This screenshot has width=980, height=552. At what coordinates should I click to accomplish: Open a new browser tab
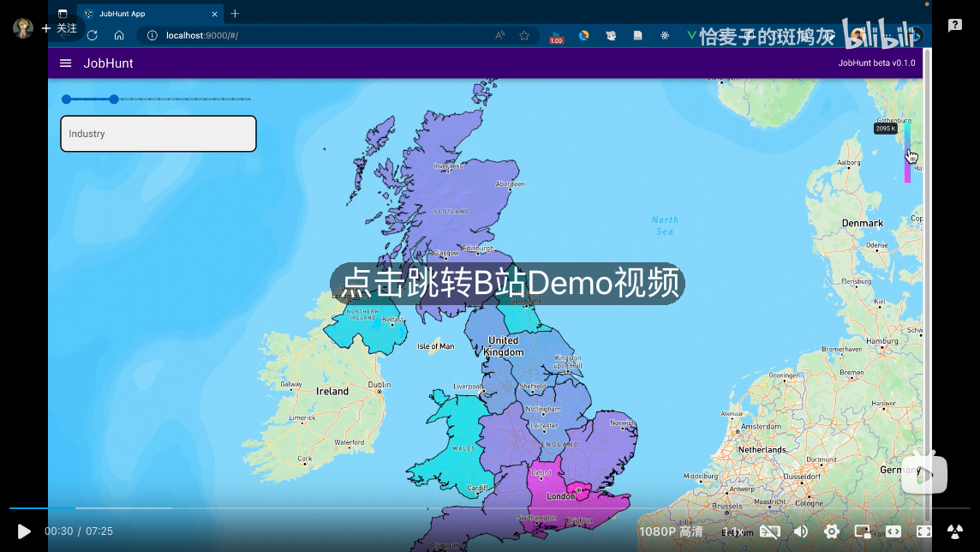(x=235, y=14)
